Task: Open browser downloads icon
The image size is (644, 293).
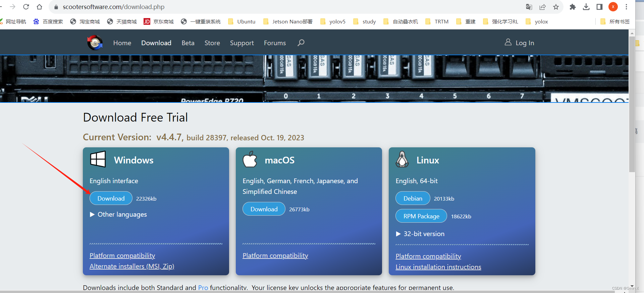Action: click(586, 7)
